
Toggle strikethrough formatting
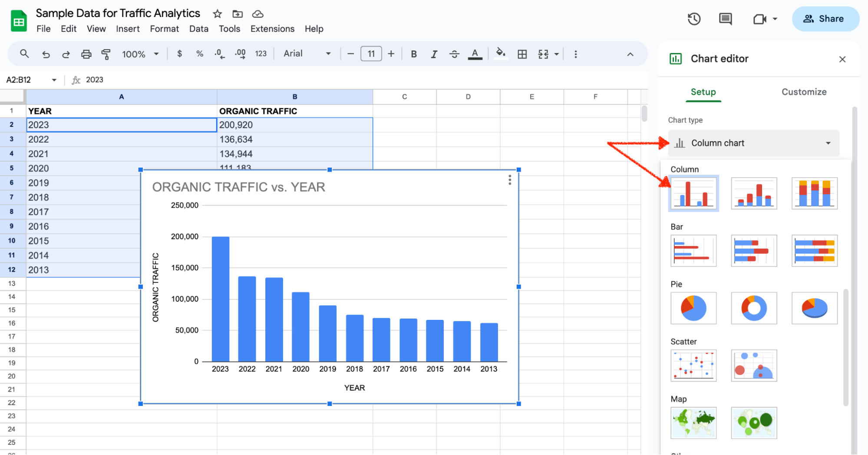point(454,54)
